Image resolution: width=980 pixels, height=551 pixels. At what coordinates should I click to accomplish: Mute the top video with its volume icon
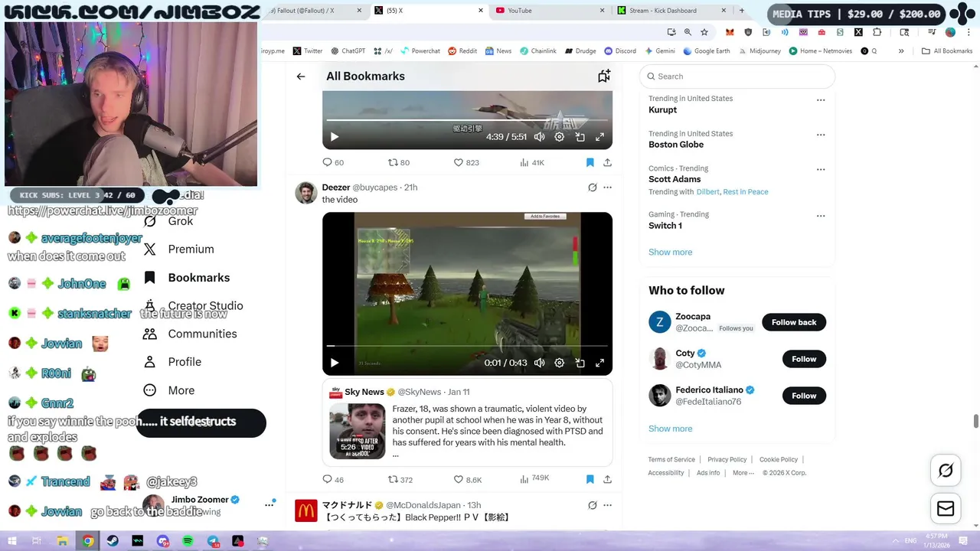click(540, 137)
